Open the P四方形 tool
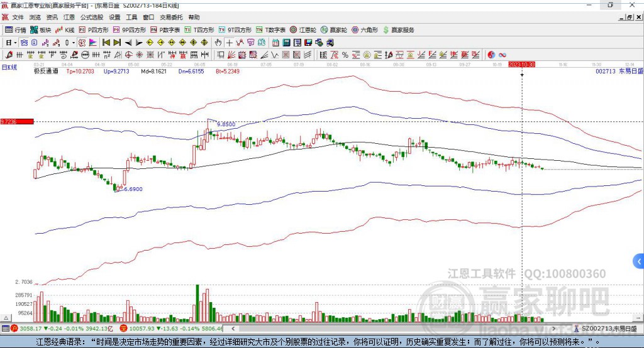This screenshot has width=644, height=348. click(x=94, y=30)
